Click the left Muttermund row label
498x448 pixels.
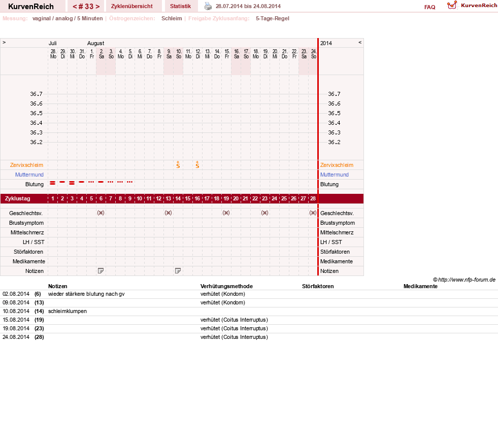click(29, 175)
